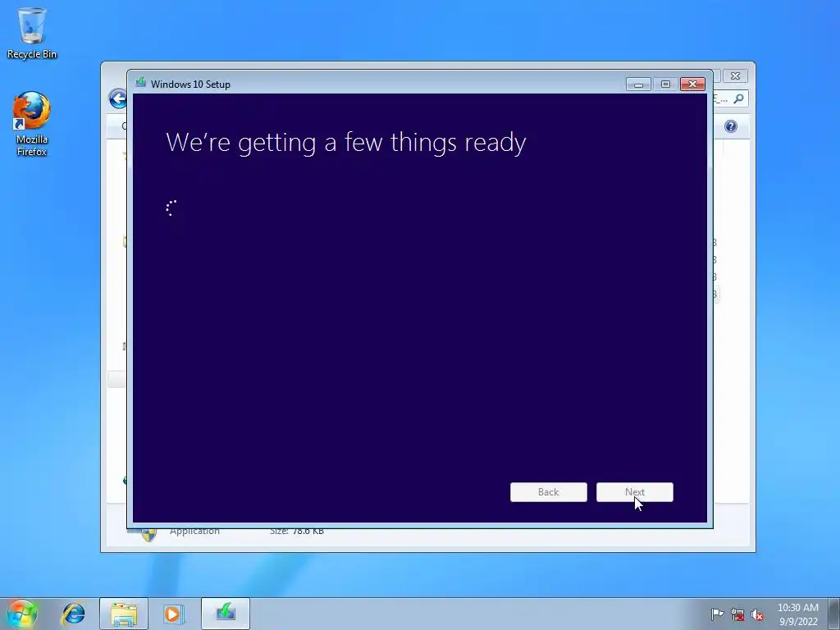
Task: Click the Next button in Windows 10 Setup
Action: click(x=634, y=492)
